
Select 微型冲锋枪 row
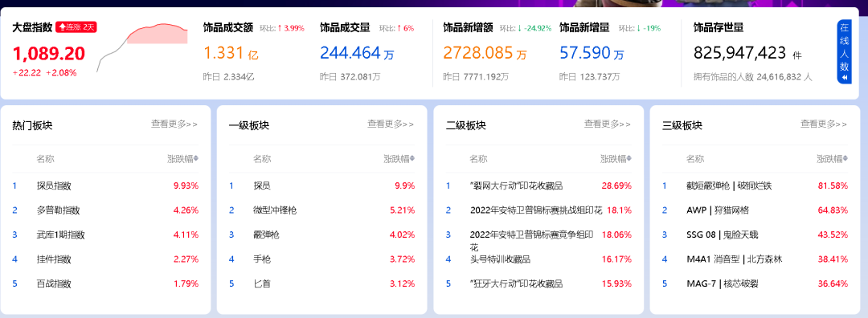pos(321,210)
